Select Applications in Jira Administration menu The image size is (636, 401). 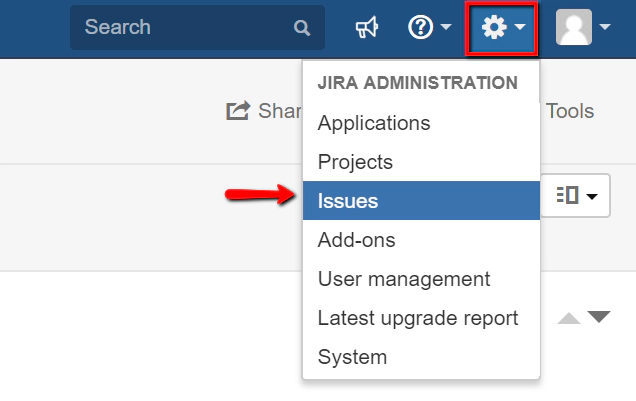click(421, 123)
